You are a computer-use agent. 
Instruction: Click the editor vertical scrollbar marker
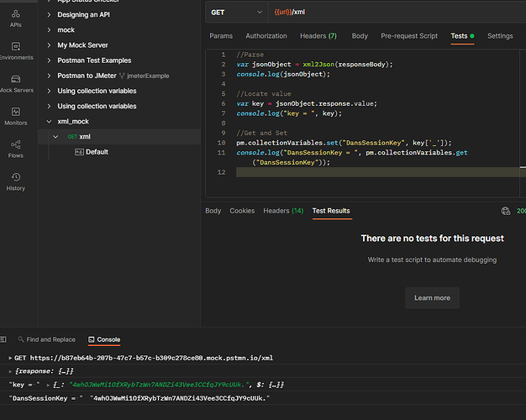pos(523,167)
